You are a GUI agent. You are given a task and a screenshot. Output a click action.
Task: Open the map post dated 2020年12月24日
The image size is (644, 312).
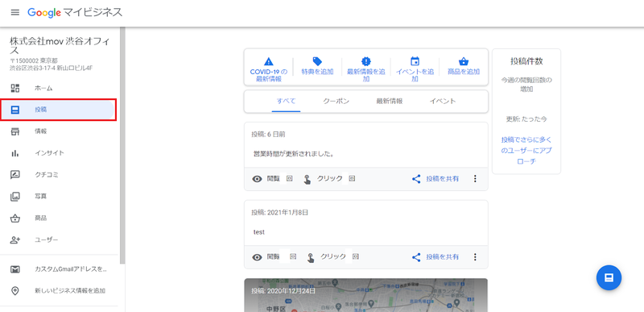tap(366, 295)
